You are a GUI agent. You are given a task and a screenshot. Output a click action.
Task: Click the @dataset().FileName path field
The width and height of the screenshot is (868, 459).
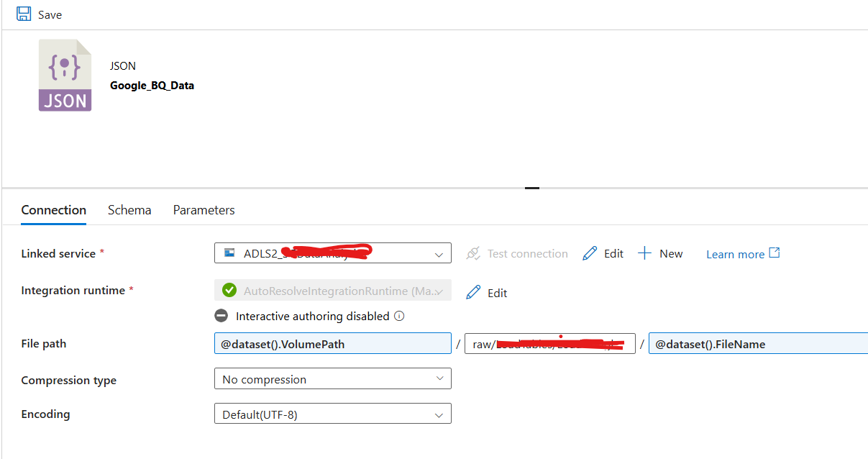point(755,343)
